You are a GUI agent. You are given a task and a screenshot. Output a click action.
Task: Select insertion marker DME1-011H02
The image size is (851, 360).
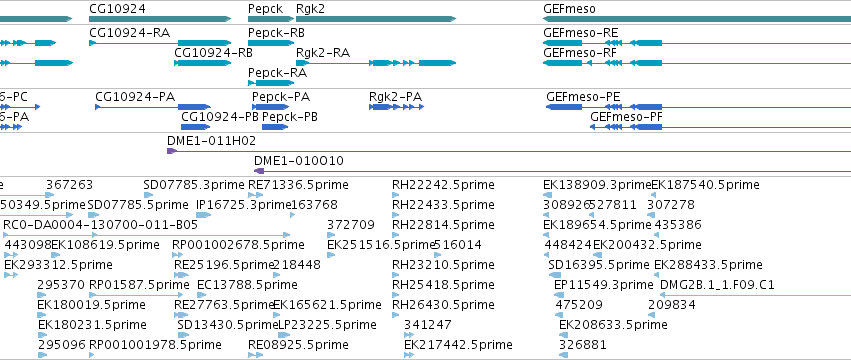pos(509,151)
